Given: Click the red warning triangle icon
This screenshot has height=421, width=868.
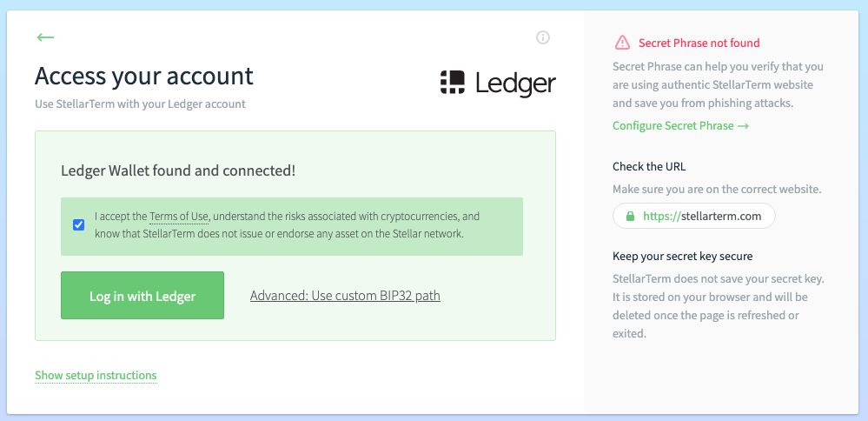Looking at the screenshot, I should click(622, 43).
